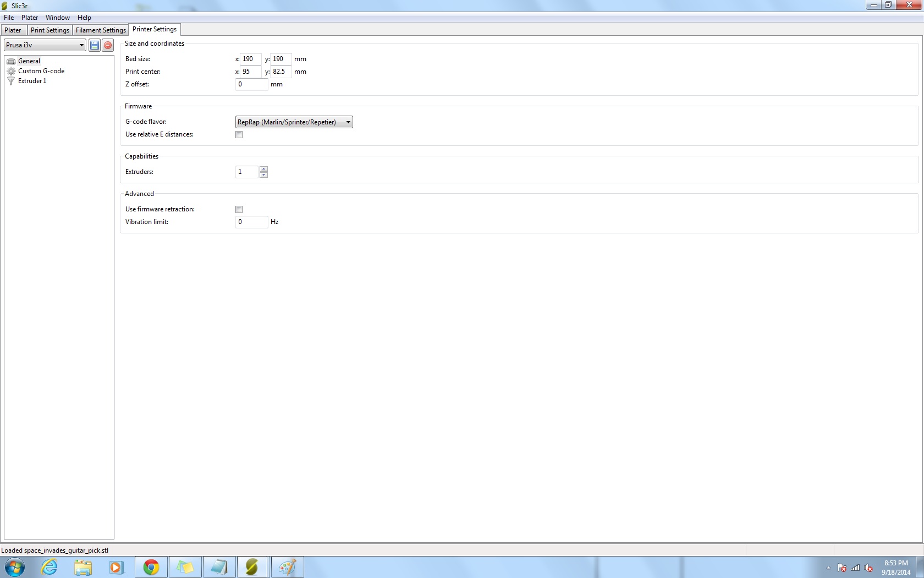This screenshot has width=924, height=578.
Task: Open Paint from the taskbar
Action: click(287, 567)
